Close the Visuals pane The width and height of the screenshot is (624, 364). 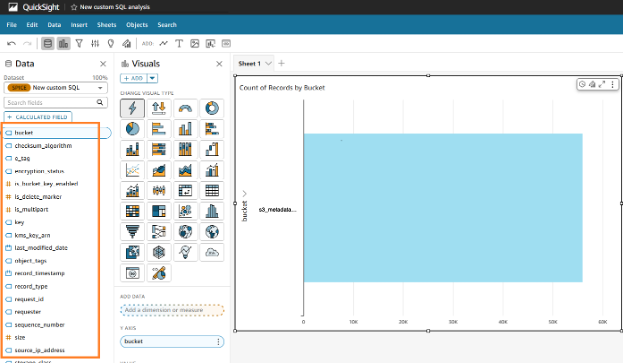[219, 64]
